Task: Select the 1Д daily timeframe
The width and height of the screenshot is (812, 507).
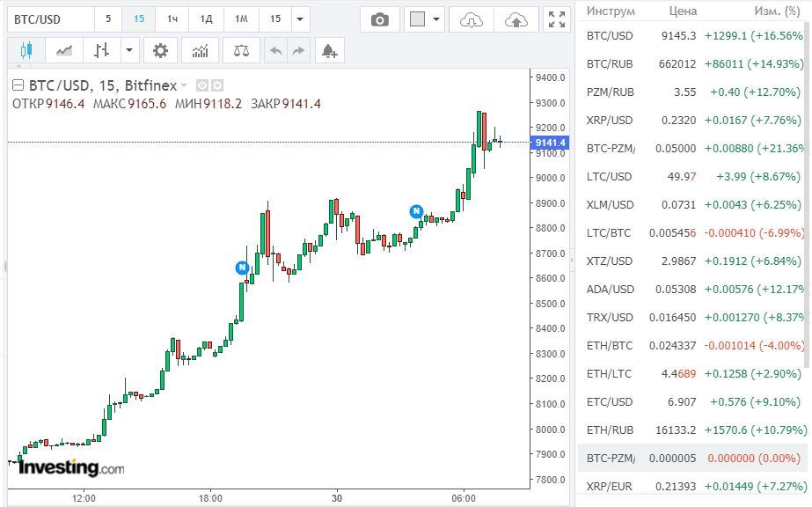Action: click(206, 18)
